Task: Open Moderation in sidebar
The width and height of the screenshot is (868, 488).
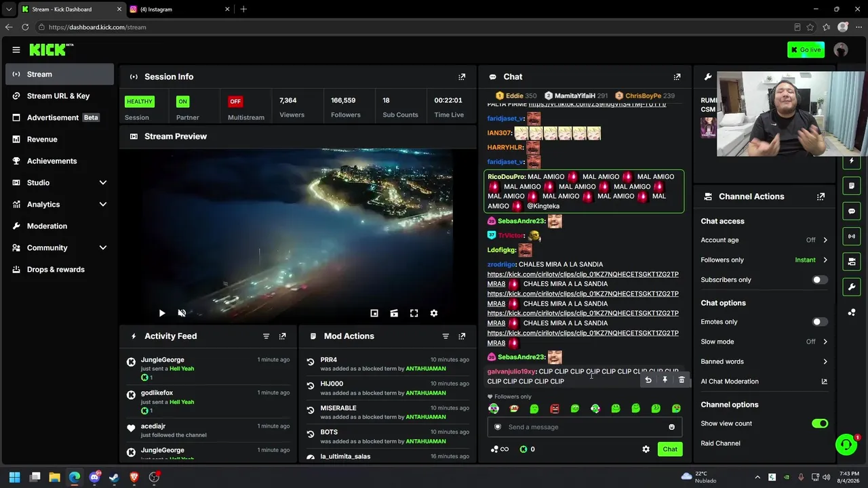Action: [60, 226]
